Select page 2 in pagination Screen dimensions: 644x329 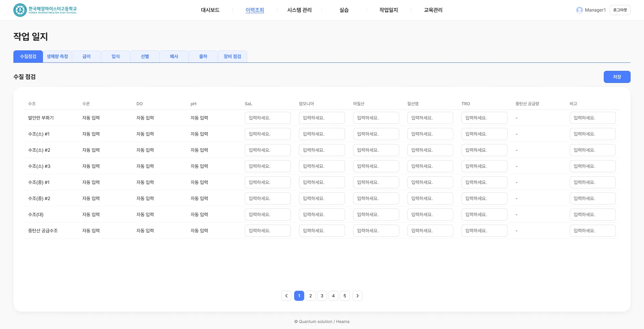tap(311, 296)
